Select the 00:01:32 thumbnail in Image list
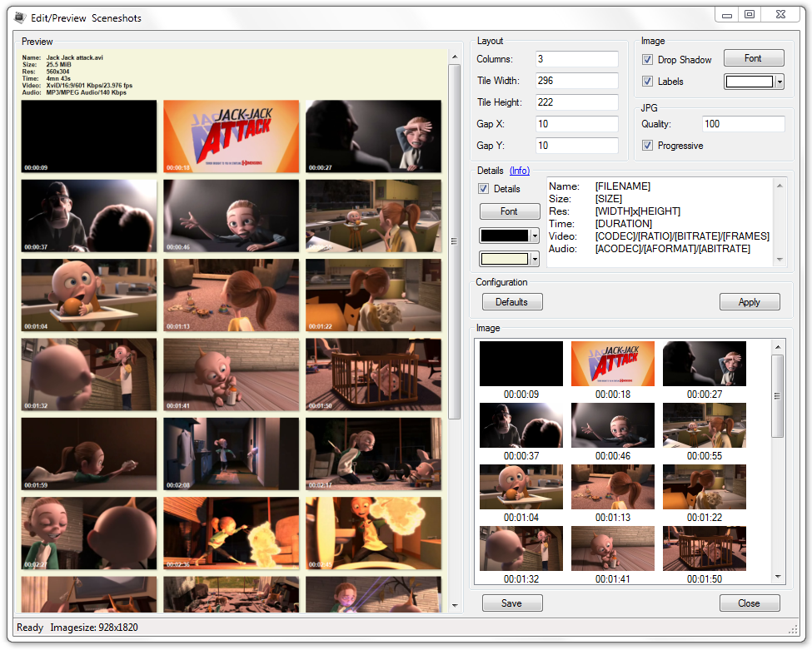Image resolution: width=812 pixels, height=650 pixels. click(x=521, y=548)
